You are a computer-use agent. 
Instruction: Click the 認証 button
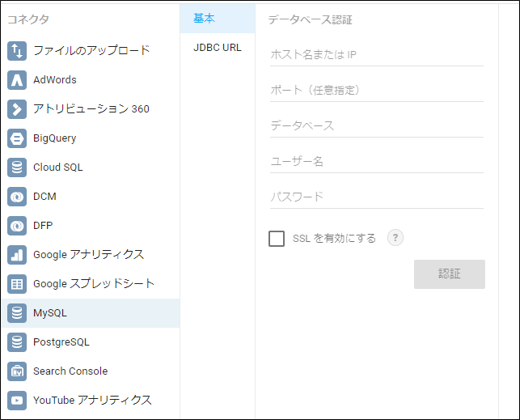tap(450, 274)
